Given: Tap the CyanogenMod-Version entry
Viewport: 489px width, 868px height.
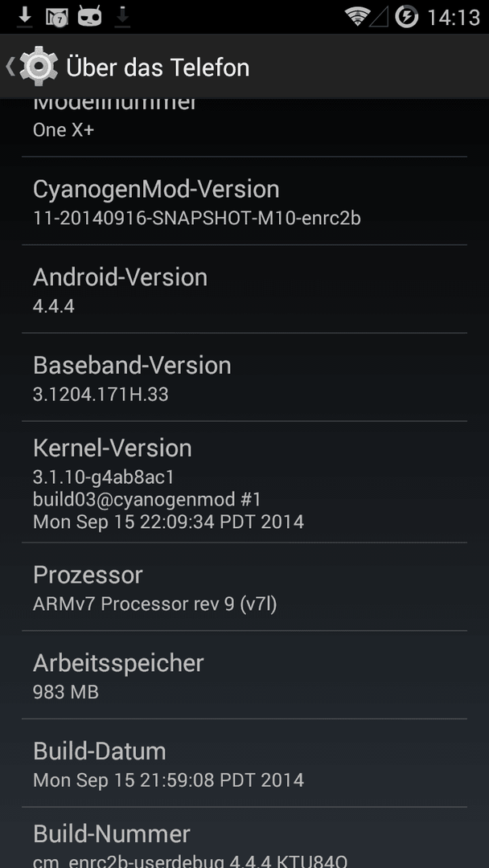Looking at the screenshot, I should pos(244,202).
